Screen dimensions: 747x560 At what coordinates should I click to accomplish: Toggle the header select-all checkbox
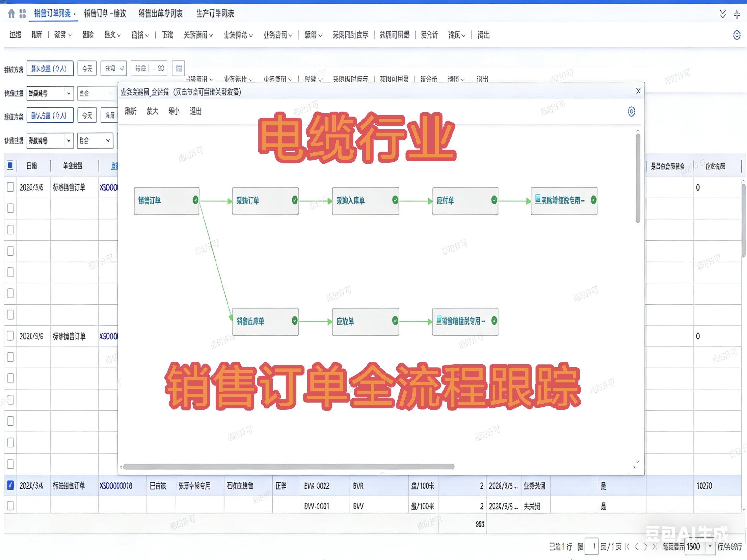click(x=10, y=166)
